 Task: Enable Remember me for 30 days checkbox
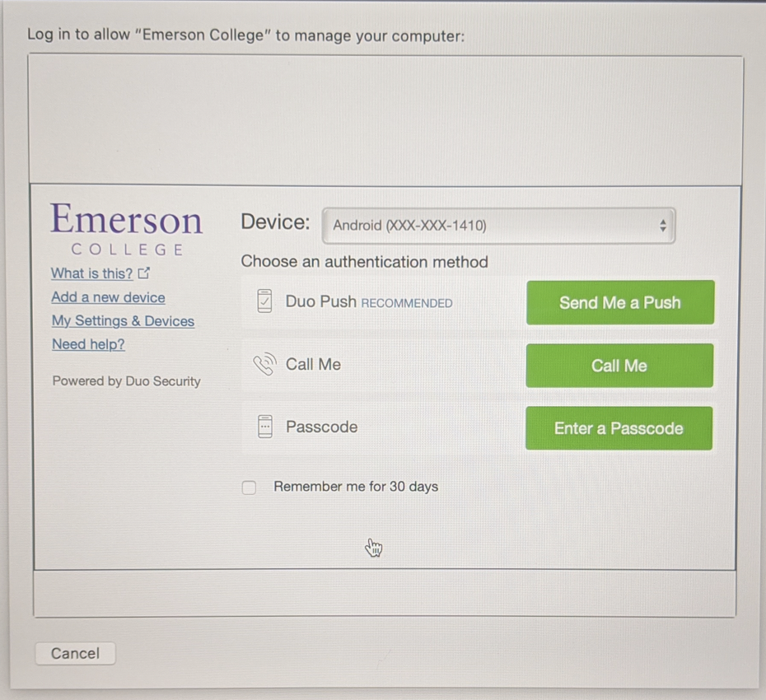tap(249, 487)
